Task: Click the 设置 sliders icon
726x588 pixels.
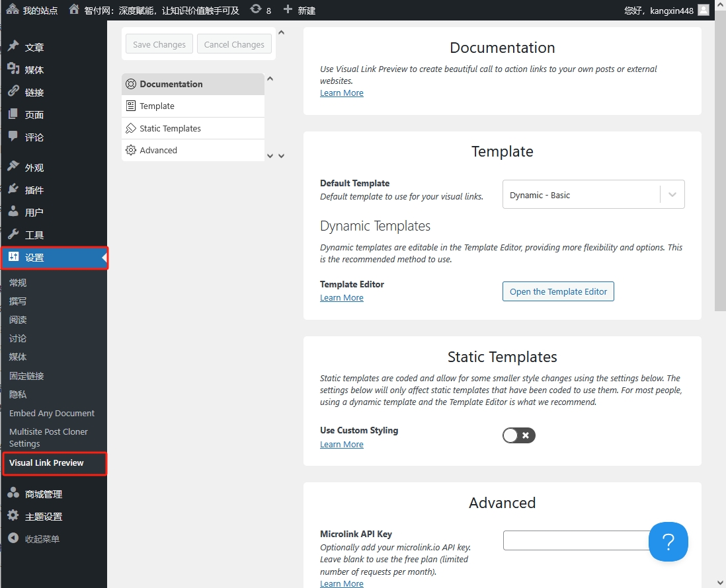Action: [13, 257]
